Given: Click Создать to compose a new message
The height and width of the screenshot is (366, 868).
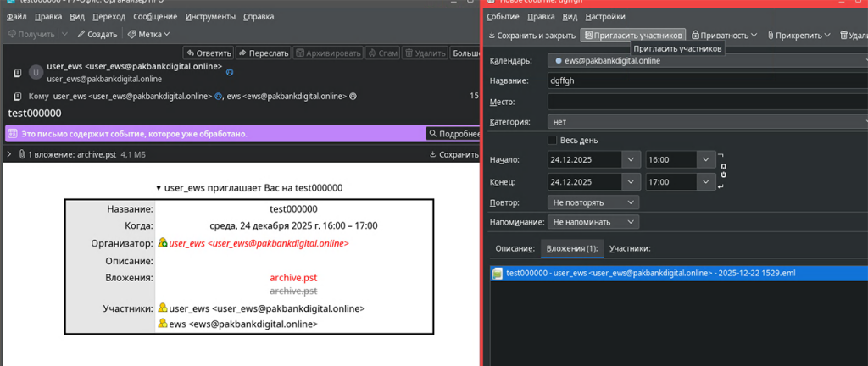Looking at the screenshot, I should pos(97,34).
